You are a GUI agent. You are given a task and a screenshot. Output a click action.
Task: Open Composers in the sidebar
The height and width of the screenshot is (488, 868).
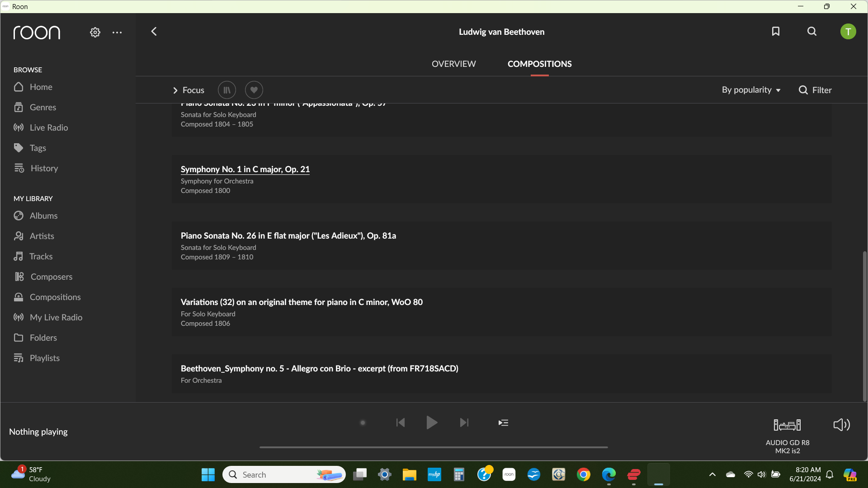[51, 277]
